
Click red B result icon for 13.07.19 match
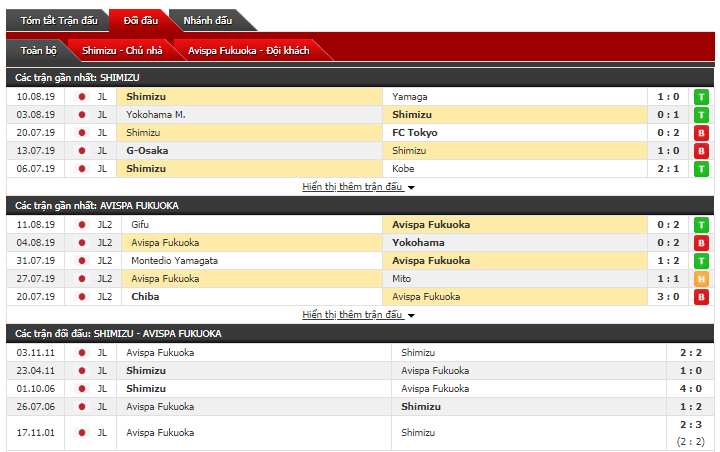point(701,151)
